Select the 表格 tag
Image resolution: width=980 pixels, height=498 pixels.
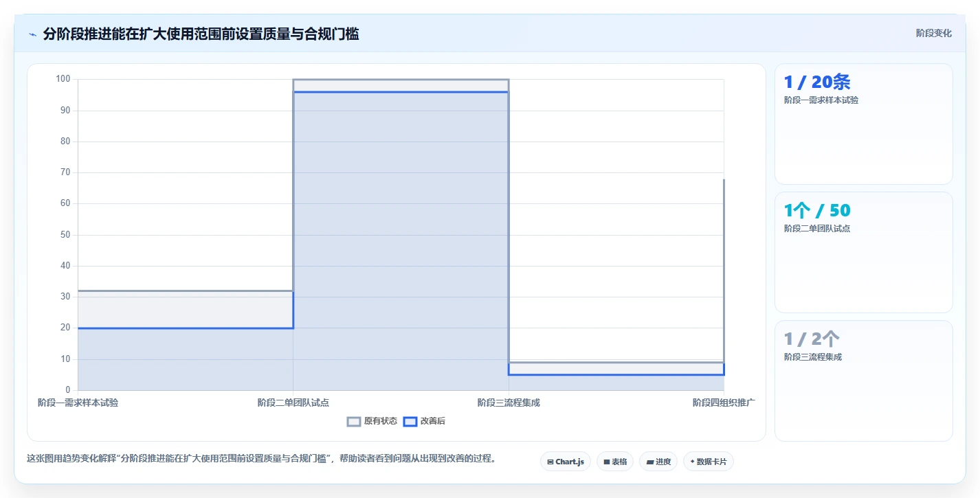tap(615, 462)
